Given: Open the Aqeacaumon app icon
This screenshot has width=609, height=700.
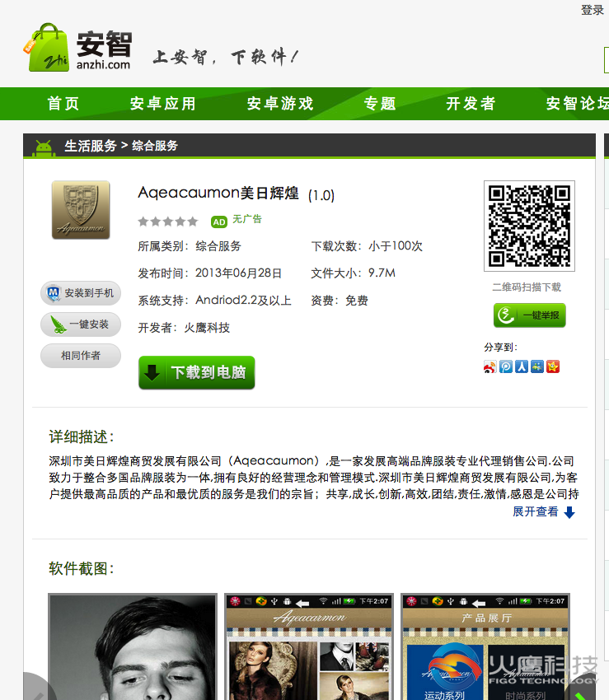Looking at the screenshot, I should (81, 210).
